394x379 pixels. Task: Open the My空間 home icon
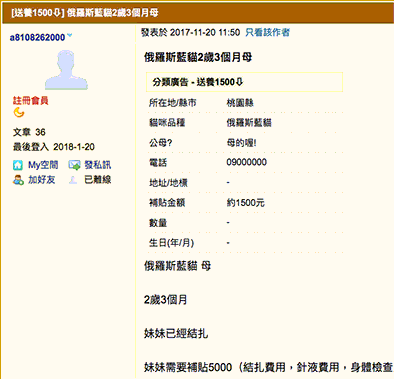click(x=18, y=165)
